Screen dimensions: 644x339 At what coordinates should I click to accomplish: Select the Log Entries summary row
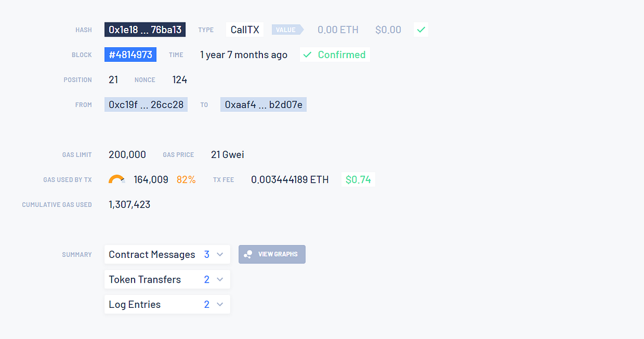point(135,305)
